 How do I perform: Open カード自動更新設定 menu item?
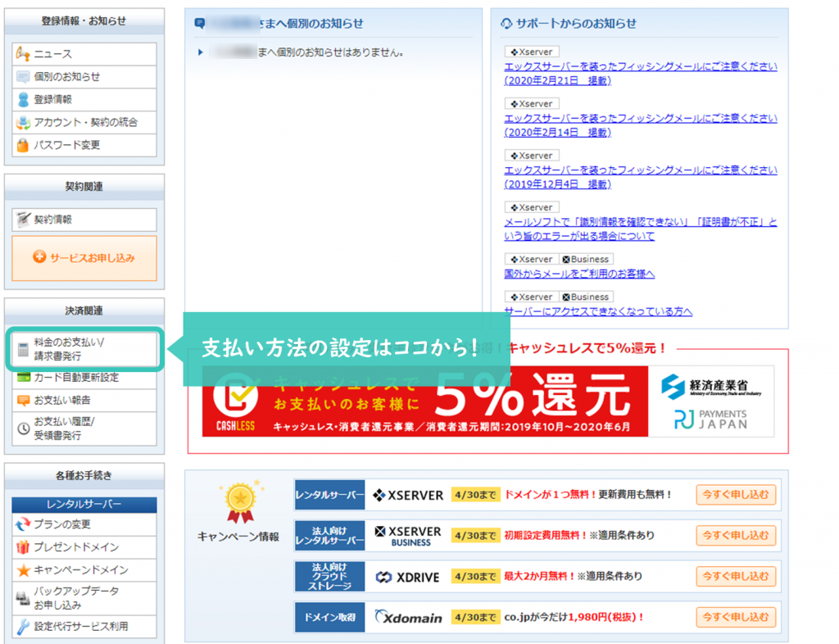pos(84,378)
